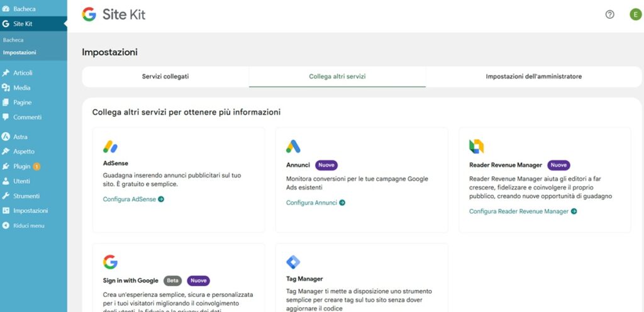Click the heading Collega altri servizi per ottenere più informazioni
Viewport: 644px width, 312px height.
186,112
